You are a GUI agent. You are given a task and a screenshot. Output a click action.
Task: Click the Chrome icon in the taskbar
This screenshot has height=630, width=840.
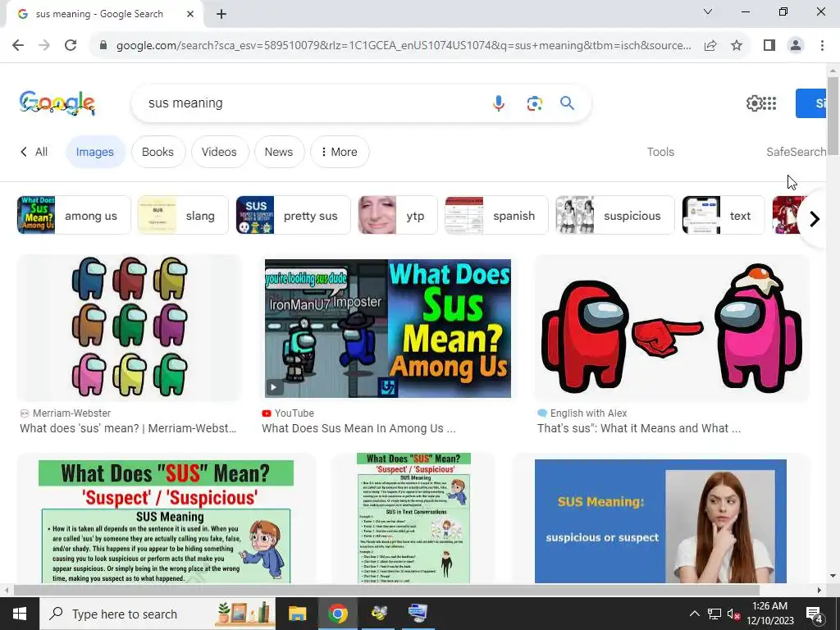pos(337,614)
